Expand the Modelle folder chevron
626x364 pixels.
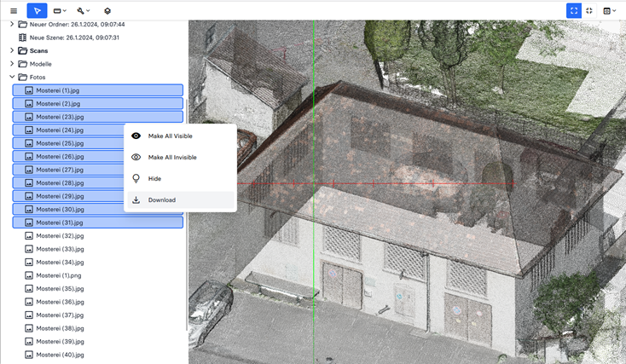[12, 64]
